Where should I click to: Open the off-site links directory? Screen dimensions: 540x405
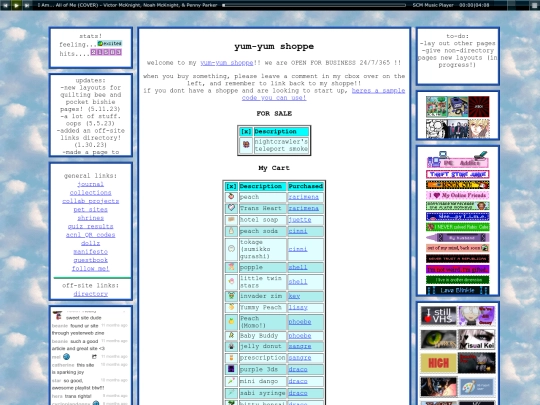coord(91,294)
